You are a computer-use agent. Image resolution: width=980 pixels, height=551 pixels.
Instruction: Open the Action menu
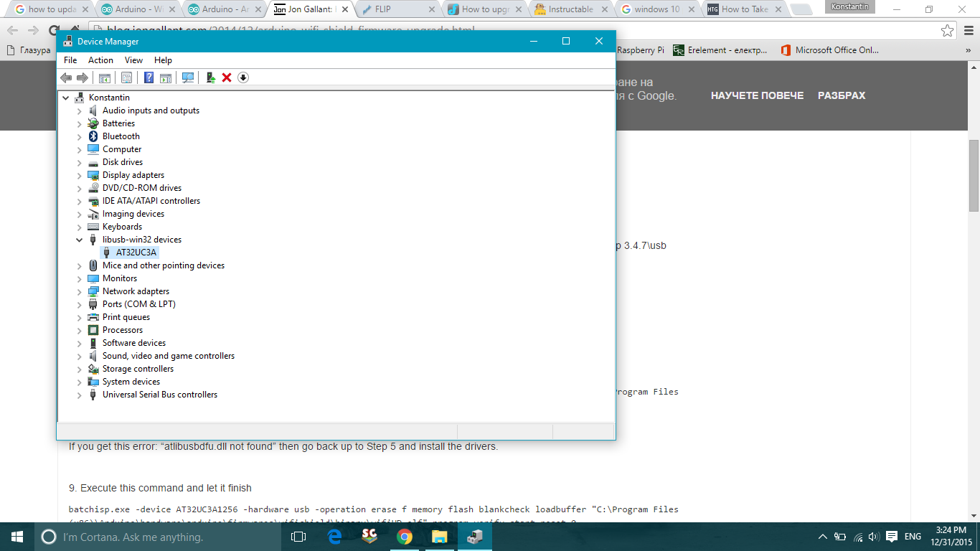click(100, 60)
